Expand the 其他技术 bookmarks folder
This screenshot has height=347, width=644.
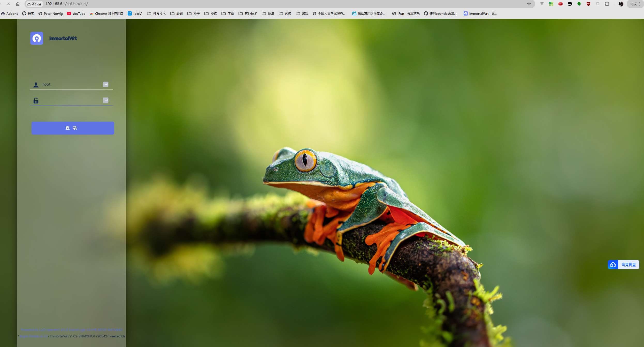[x=248, y=13]
